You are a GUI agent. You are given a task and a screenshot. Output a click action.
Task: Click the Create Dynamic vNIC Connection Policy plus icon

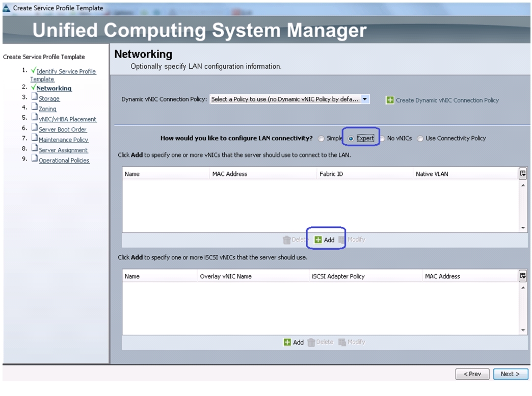[x=390, y=100]
